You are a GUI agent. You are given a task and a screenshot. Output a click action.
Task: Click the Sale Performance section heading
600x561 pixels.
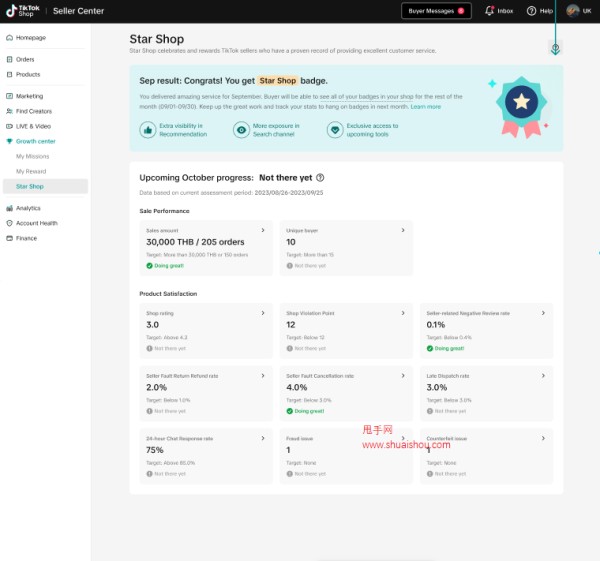[x=165, y=211]
